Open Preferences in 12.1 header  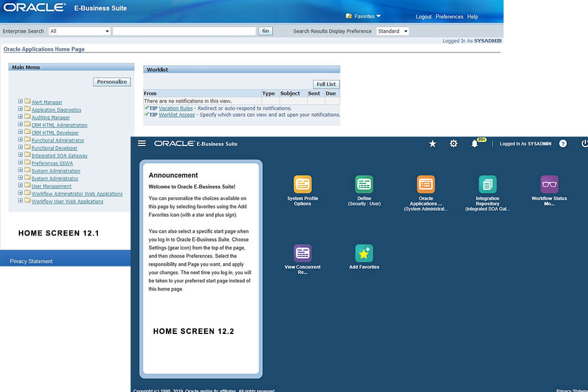tap(449, 17)
